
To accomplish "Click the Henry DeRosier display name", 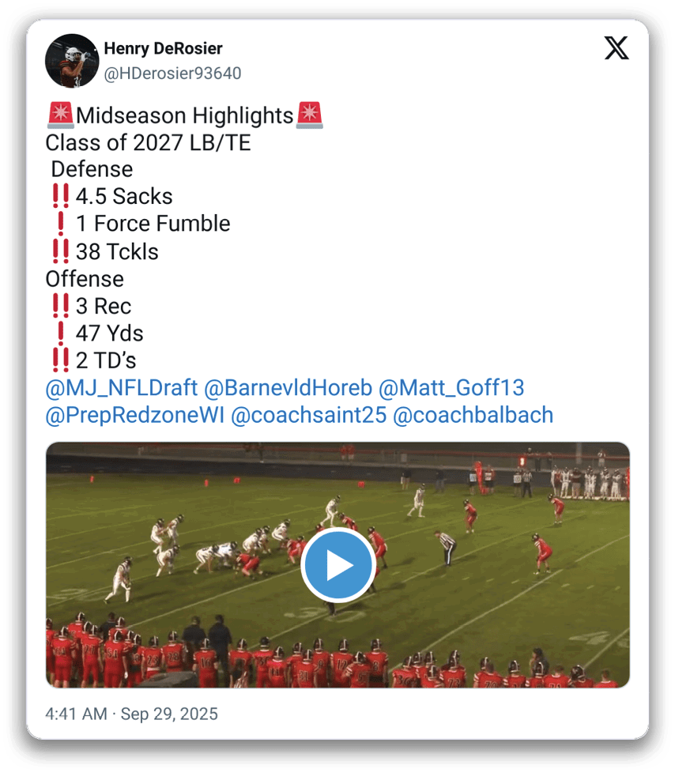I will pyautogui.click(x=163, y=48).
